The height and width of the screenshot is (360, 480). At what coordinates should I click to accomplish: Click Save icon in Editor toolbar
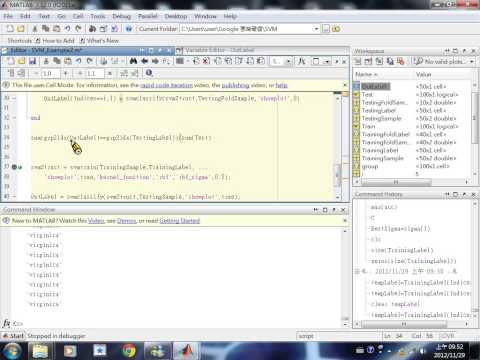(32, 61)
